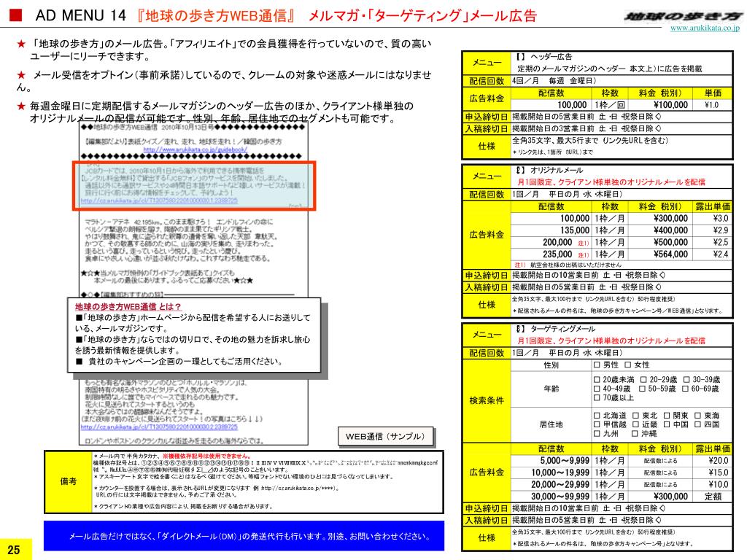
Task: Click the red-framed JCB ad in sample email
Action: (x=194, y=185)
